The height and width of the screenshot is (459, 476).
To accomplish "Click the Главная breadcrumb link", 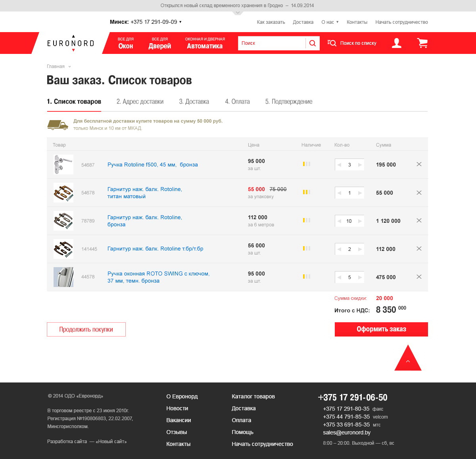I will point(56,67).
